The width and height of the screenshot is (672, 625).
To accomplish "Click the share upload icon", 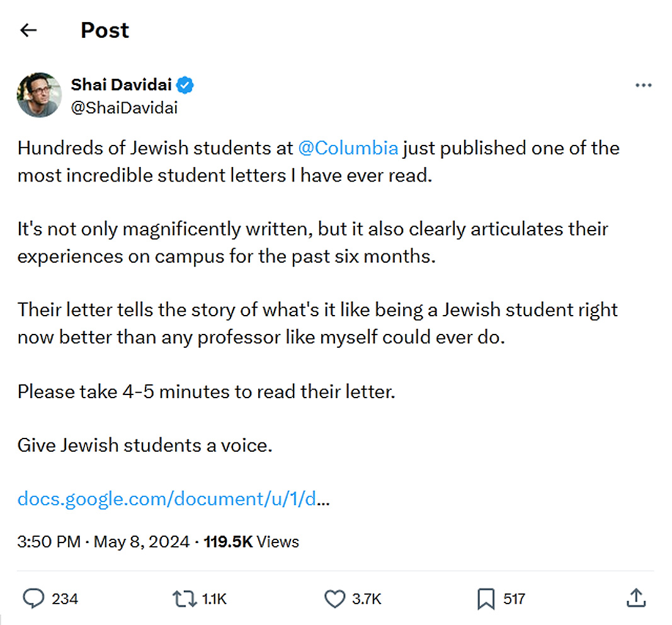I will [x=636, y=598].
